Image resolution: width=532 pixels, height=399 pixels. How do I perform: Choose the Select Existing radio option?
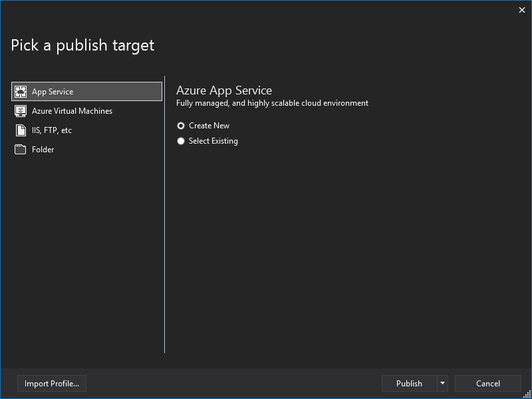coord(181,141)
